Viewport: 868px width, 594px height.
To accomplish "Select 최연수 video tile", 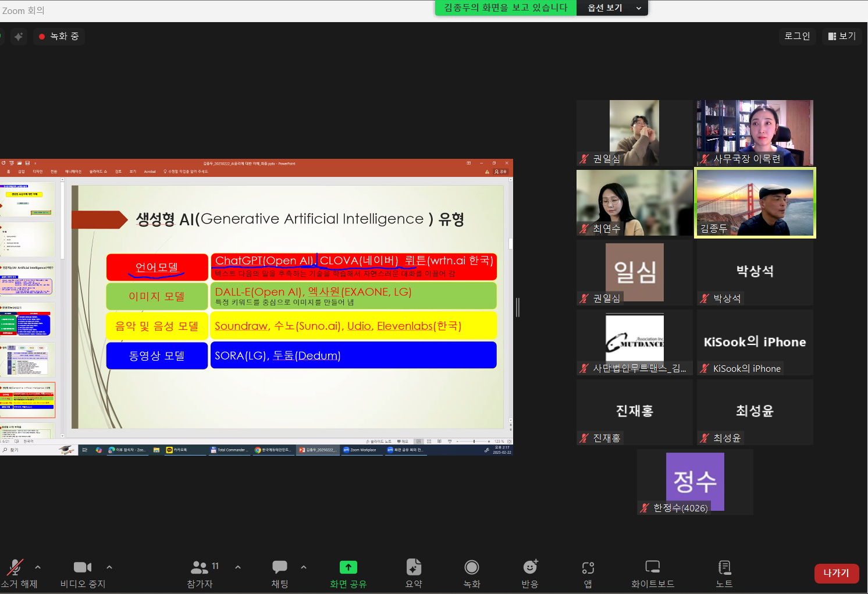I will 634,202.
